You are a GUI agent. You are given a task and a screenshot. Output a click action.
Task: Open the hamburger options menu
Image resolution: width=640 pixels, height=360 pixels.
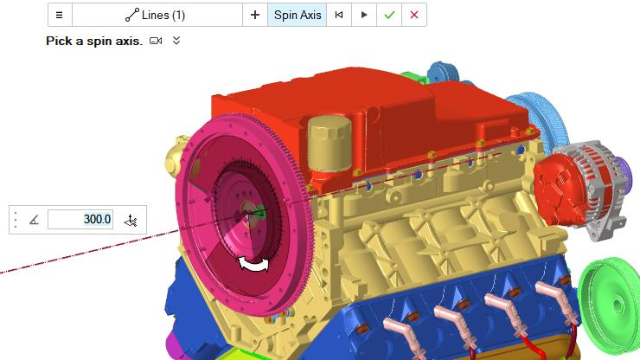pyautogui.click(x=60, y=15)
